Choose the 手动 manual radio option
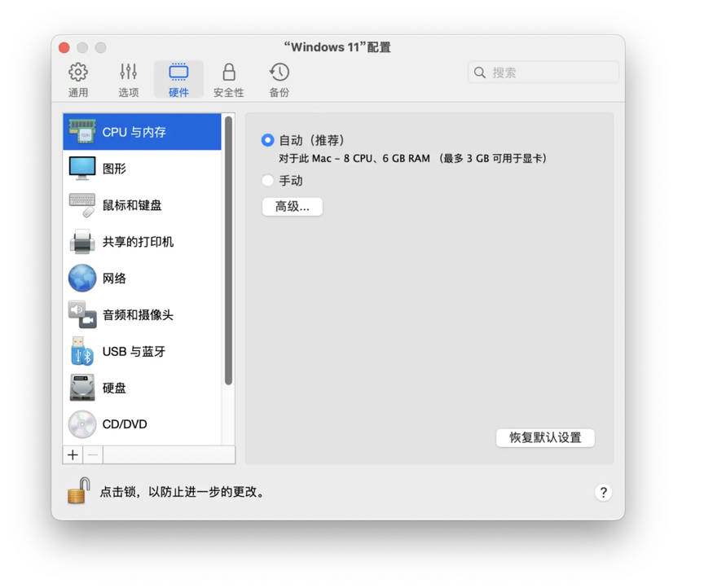Viewport: 704px width, 588px height. click(x=267, y=181)
